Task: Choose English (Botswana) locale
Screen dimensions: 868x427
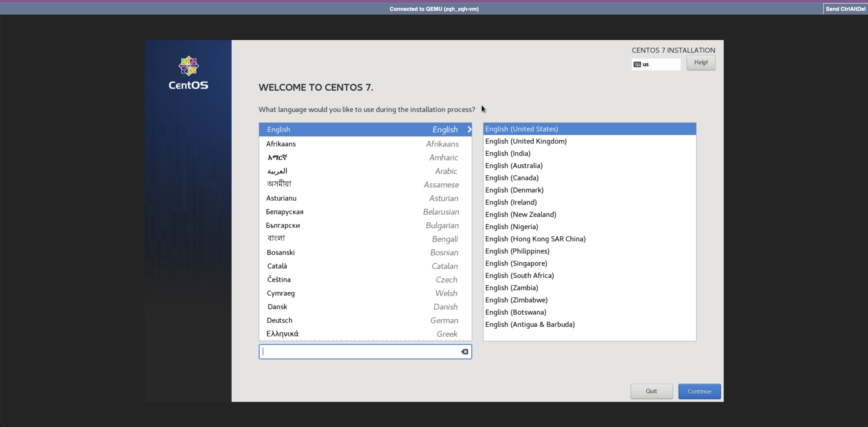Action: pyautogui.click(x=590, y=312)
